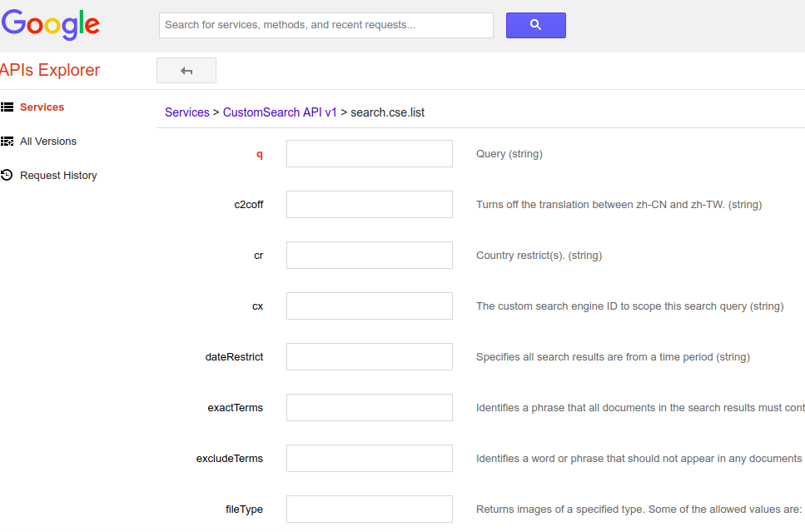Image resolution: width=805 pixels, height=532 pixels.
Task: Click the cx search engine ID field
Action: (369, 306)
